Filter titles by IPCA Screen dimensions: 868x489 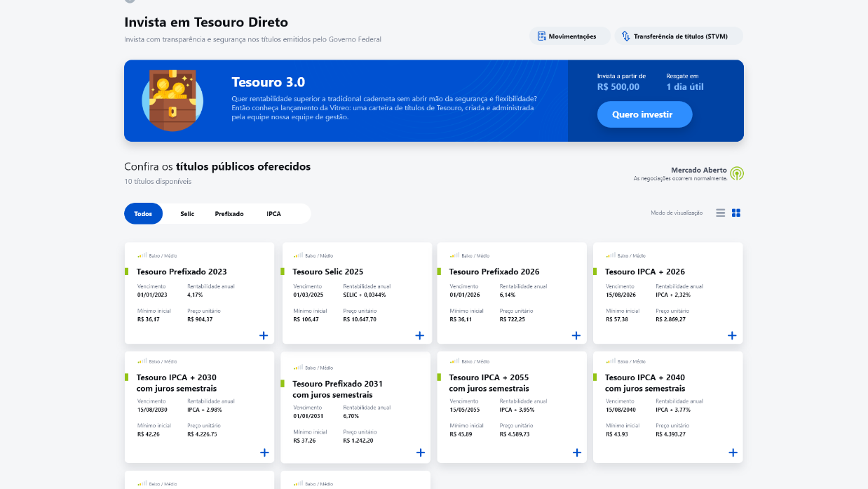(273, 214)
